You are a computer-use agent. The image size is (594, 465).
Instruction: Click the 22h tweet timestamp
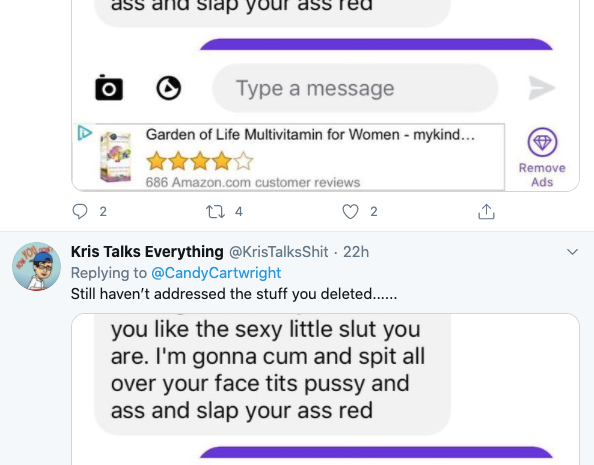tap(356, 252)
